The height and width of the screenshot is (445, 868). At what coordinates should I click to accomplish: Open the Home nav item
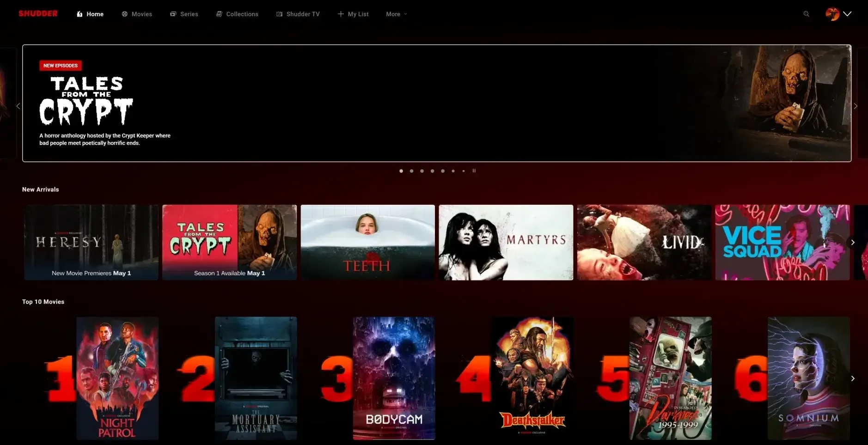[x=90, y=14]
